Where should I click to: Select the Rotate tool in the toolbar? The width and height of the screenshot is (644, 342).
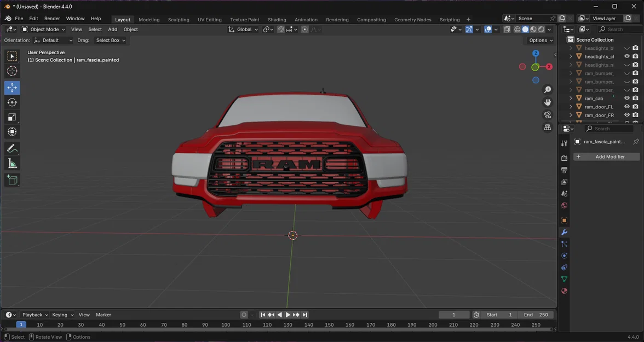click(12, 102)
